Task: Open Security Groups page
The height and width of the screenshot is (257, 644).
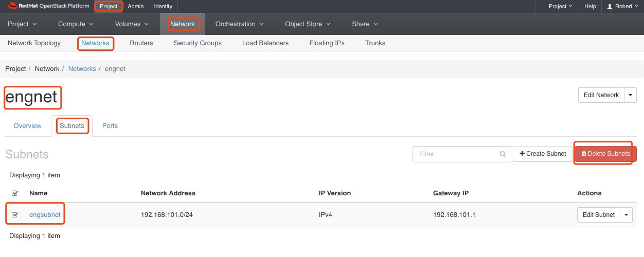Action: pos(198,43)
